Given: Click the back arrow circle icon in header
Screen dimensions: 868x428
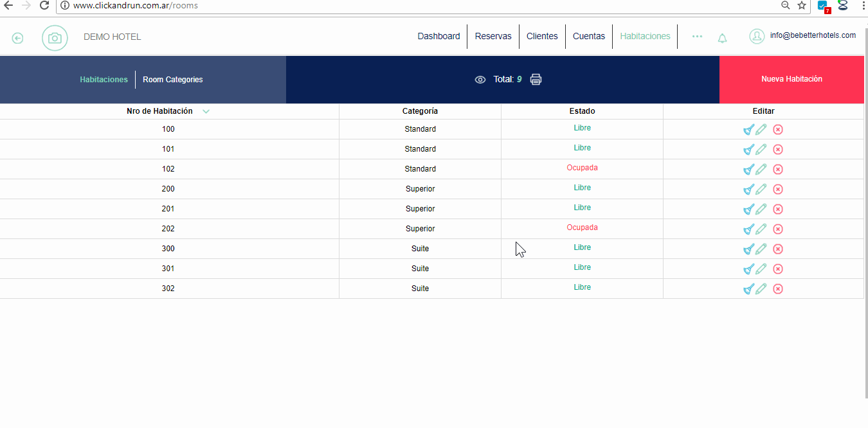Looking at the screenshot, I should click(18, 38).
